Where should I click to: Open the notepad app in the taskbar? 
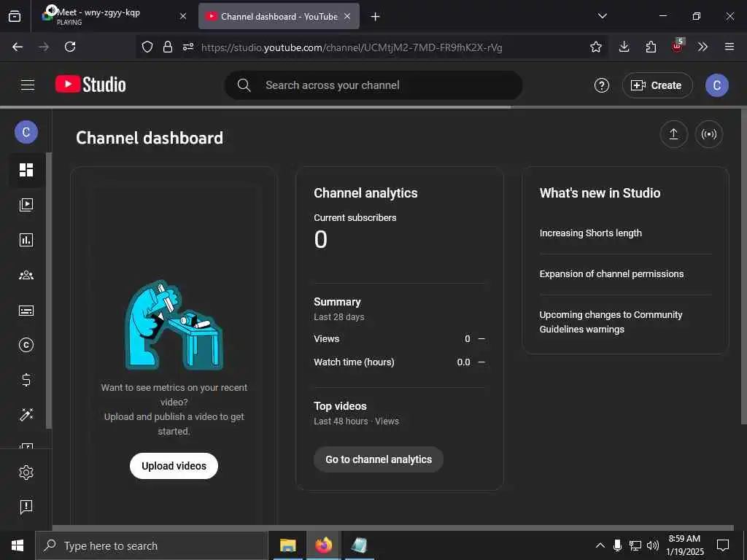point(359,545)
